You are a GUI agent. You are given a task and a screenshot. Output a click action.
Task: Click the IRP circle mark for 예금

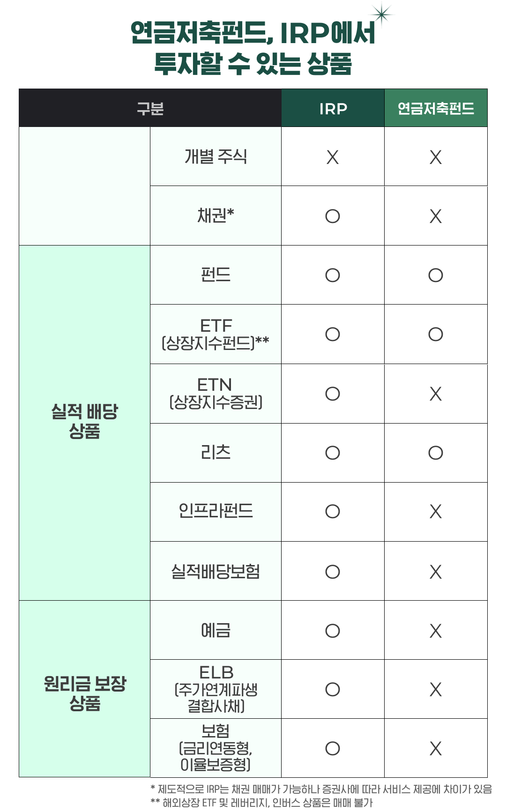click(x=333, y=631)
